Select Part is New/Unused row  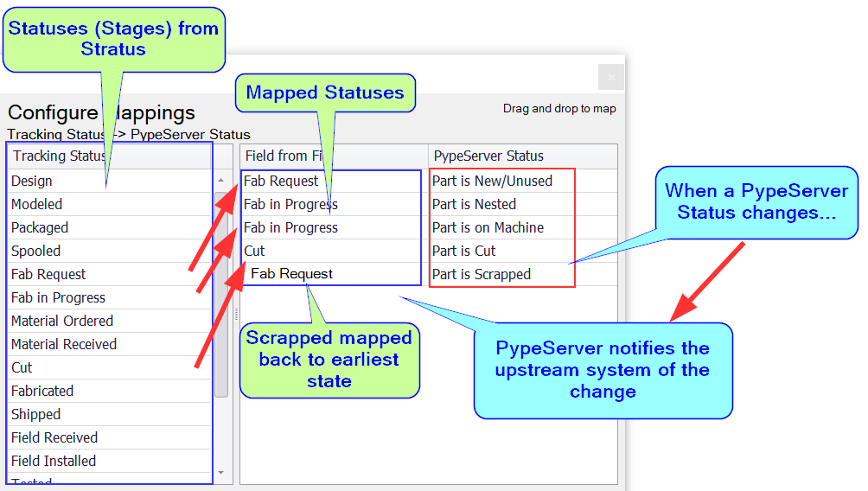point(523,181)
